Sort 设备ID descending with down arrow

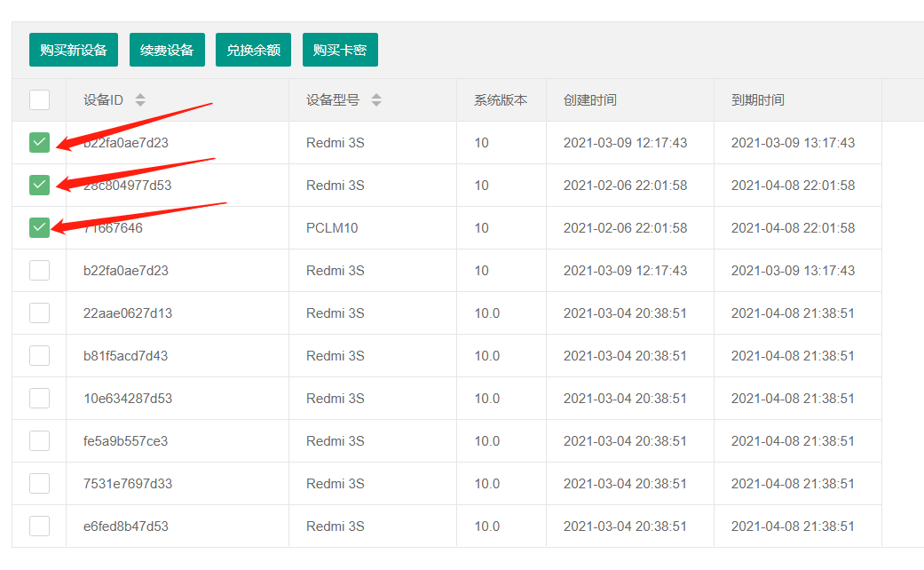click(x=140, y=104)
